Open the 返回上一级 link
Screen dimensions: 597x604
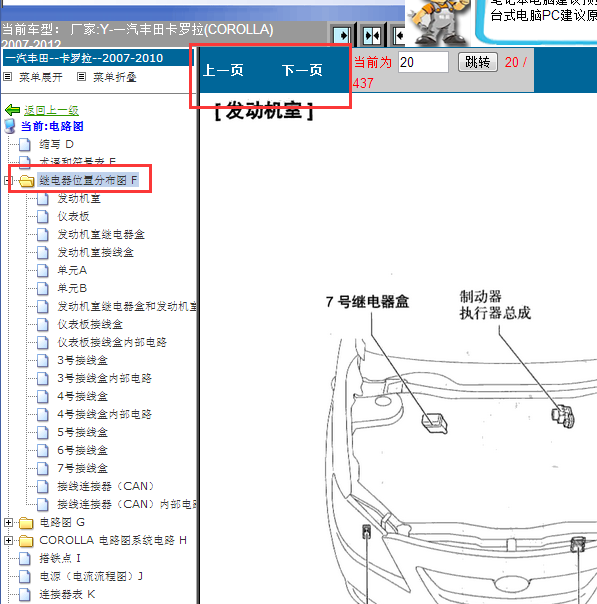point(51,111)
